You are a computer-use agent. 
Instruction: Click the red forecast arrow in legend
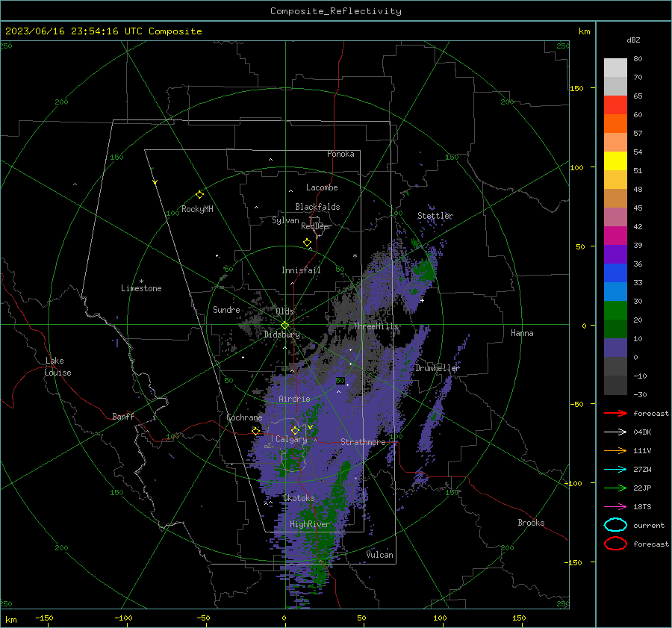pyautogui.click(x=615, y=413)
